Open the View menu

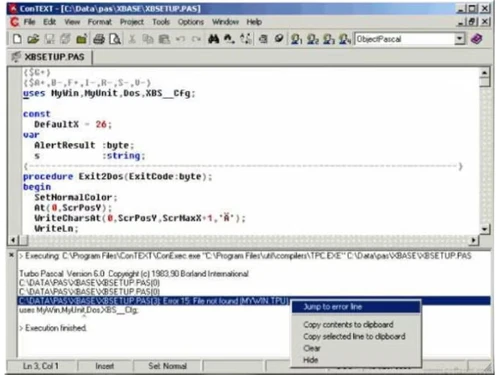pos(72,22)
